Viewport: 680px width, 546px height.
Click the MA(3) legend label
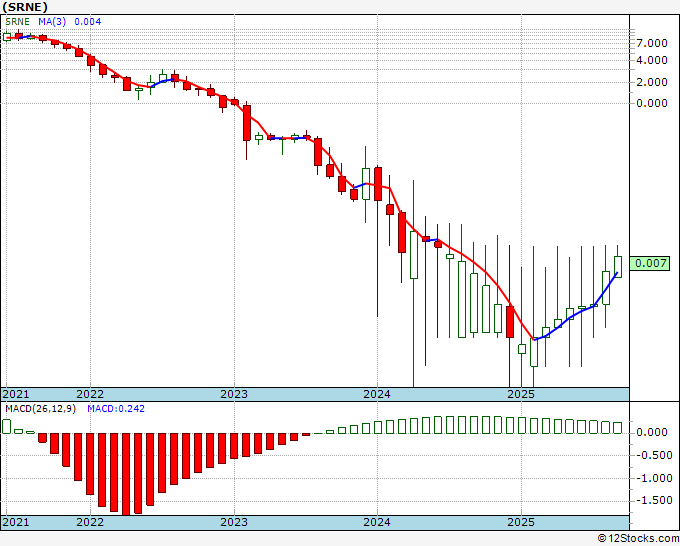tap(52, 22)
